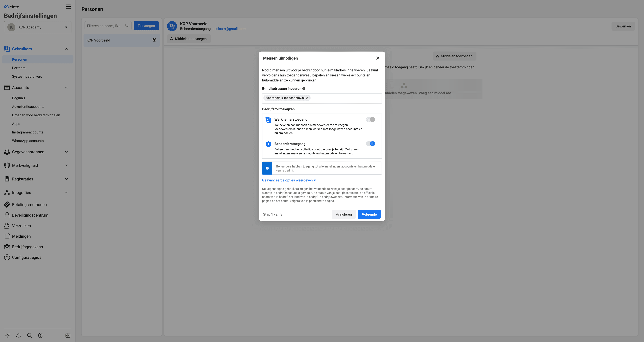Open Beveiligingscentrum in the sidebar

pos(30,215)
